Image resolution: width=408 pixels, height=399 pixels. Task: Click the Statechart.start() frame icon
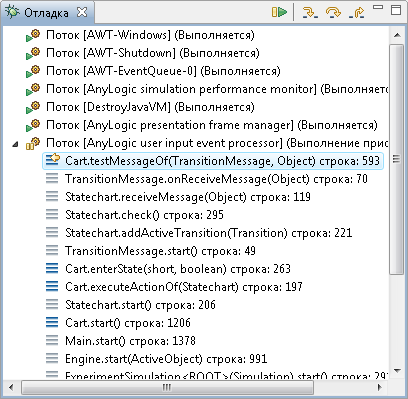(x=52, y=304)
